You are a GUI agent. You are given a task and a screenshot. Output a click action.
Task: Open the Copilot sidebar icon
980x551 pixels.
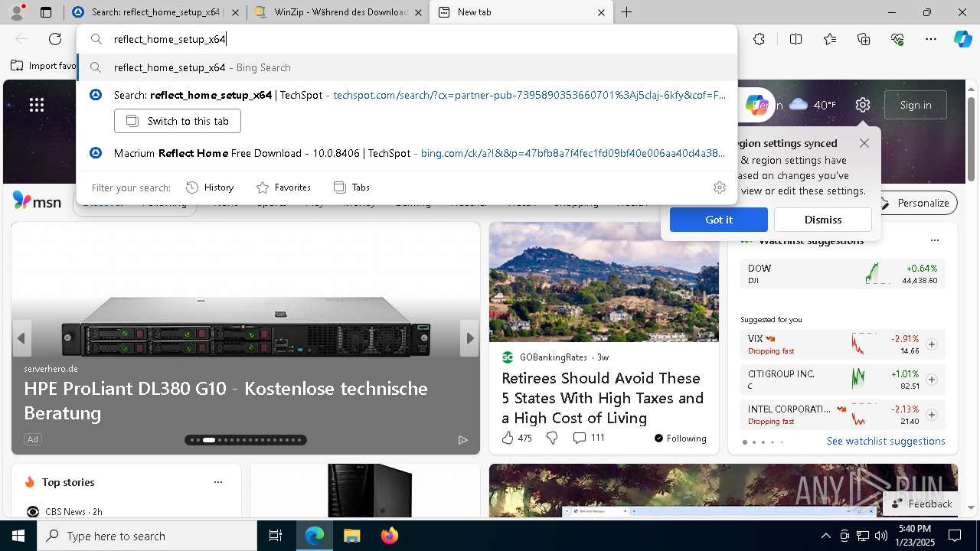tap(962, 39)
